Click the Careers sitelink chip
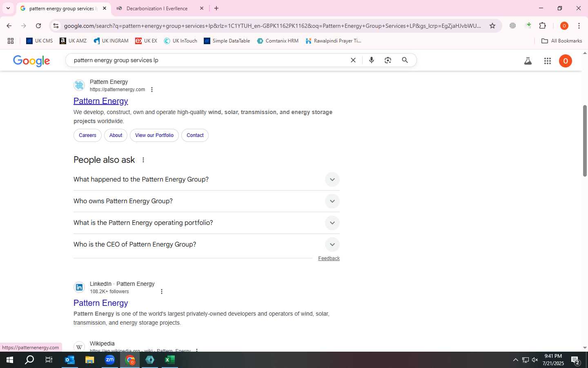Screen dimensions: 588x368 (87, 135)
